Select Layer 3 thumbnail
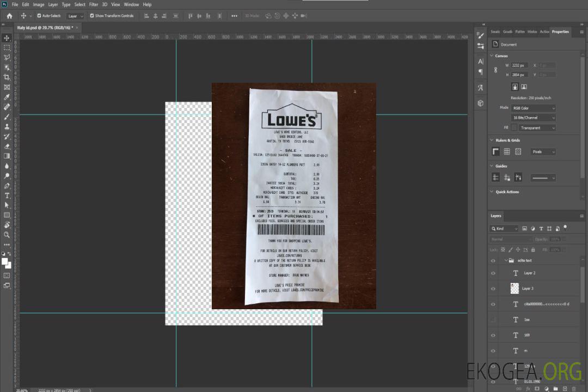Viewport: 588px width, 392px height. pos(515,289)
